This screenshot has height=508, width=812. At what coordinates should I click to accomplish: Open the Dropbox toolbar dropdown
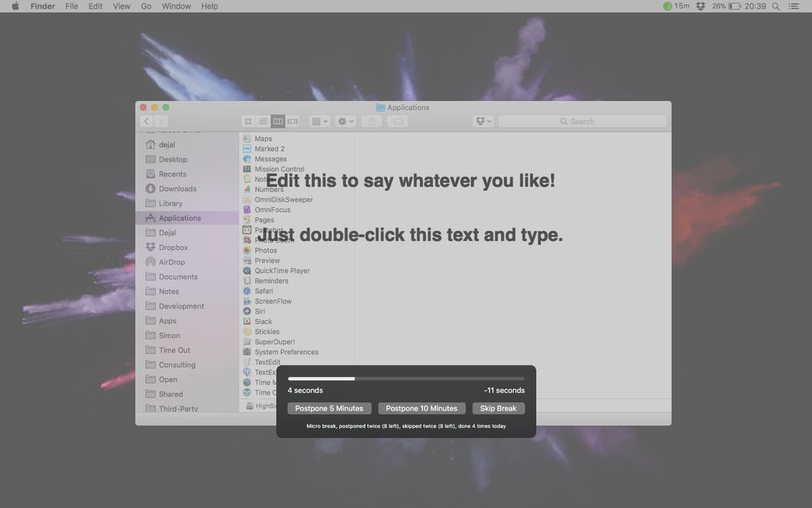point(483,121)
